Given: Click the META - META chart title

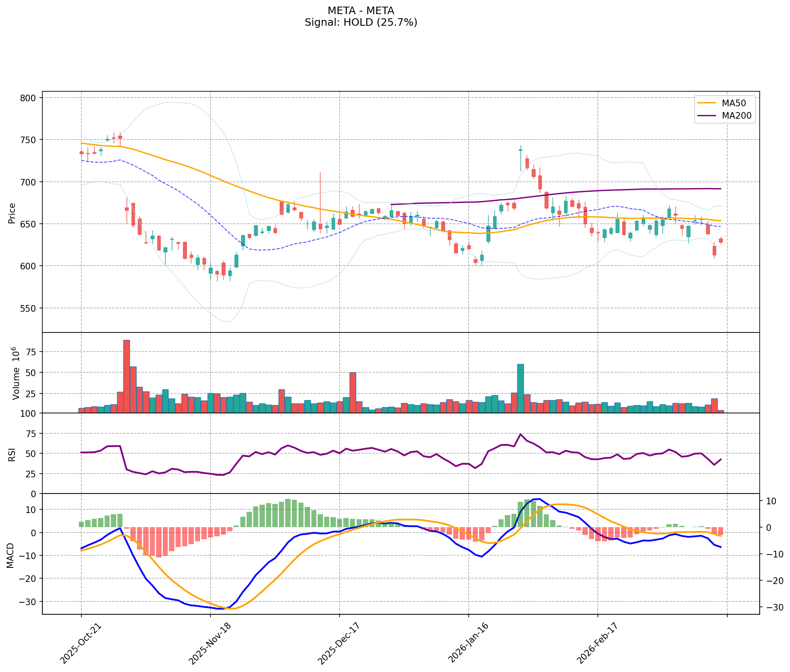Looking at the screenshot, I should (361, 10).
